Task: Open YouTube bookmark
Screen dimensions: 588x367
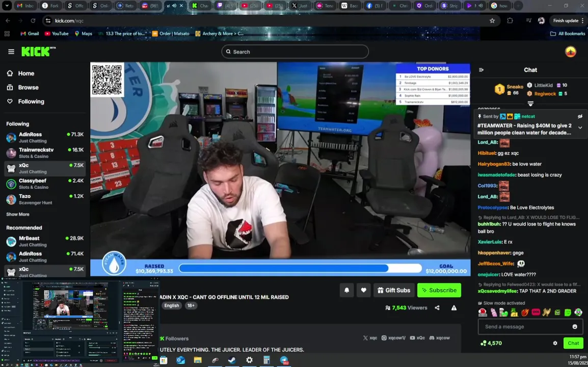Action: 57,34
